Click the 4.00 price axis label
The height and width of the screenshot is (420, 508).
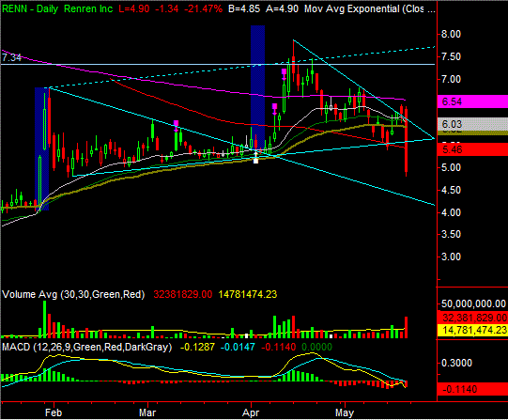tap(451, 212)
